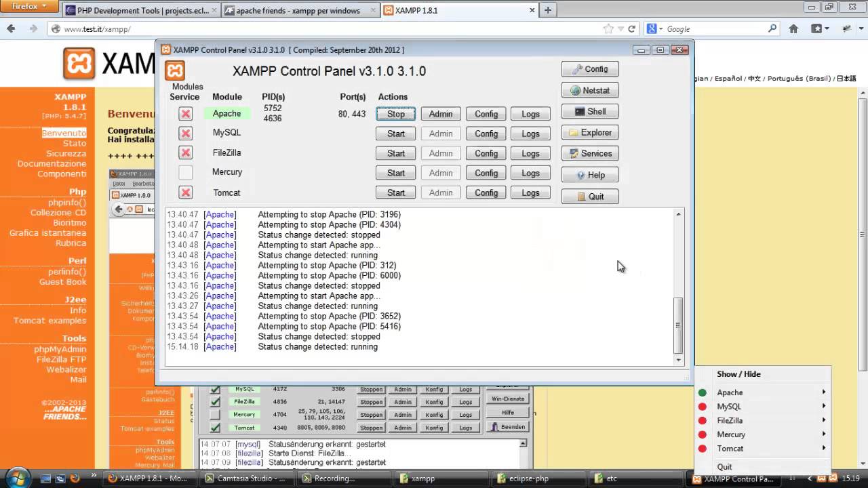The width and height of the screenshot is (868, 488).
Task: Toggle the MySQL checkbox in embedded screenshot
Action: tap(215, 389)
